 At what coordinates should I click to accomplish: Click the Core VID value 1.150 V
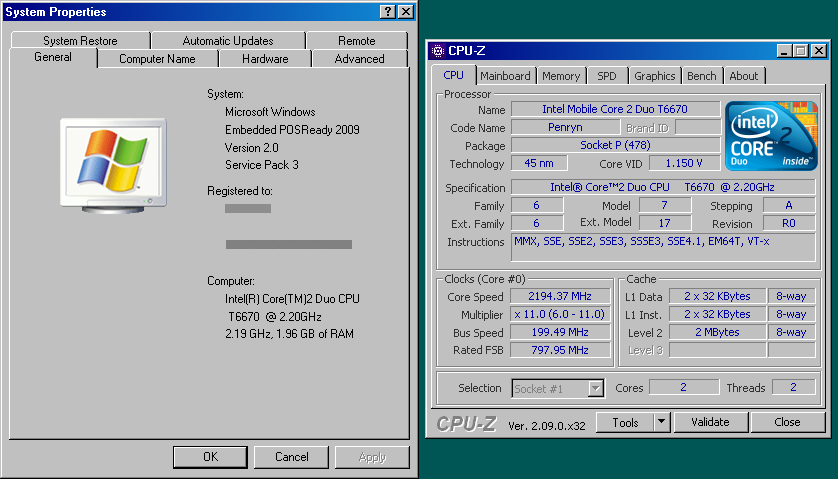(684, 163)
